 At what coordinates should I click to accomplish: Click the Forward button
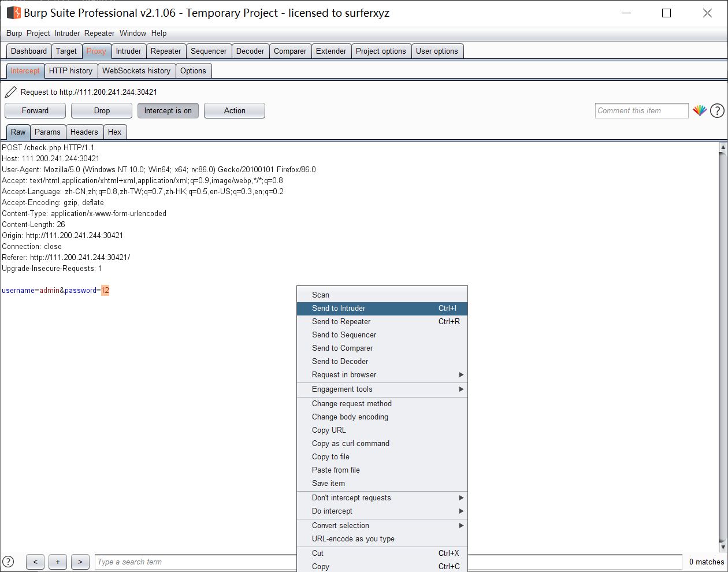pos(35,110)
